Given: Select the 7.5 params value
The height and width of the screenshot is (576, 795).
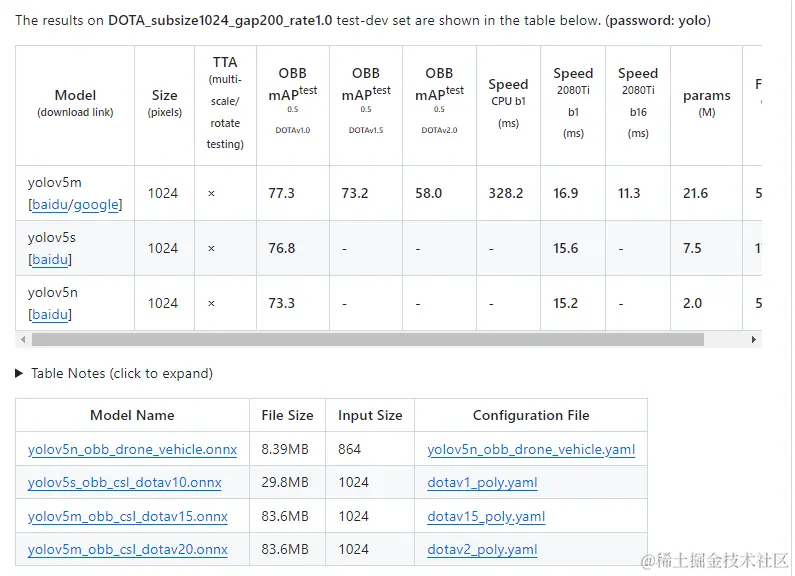Looking at the screenshot, I should pos(692,248).
